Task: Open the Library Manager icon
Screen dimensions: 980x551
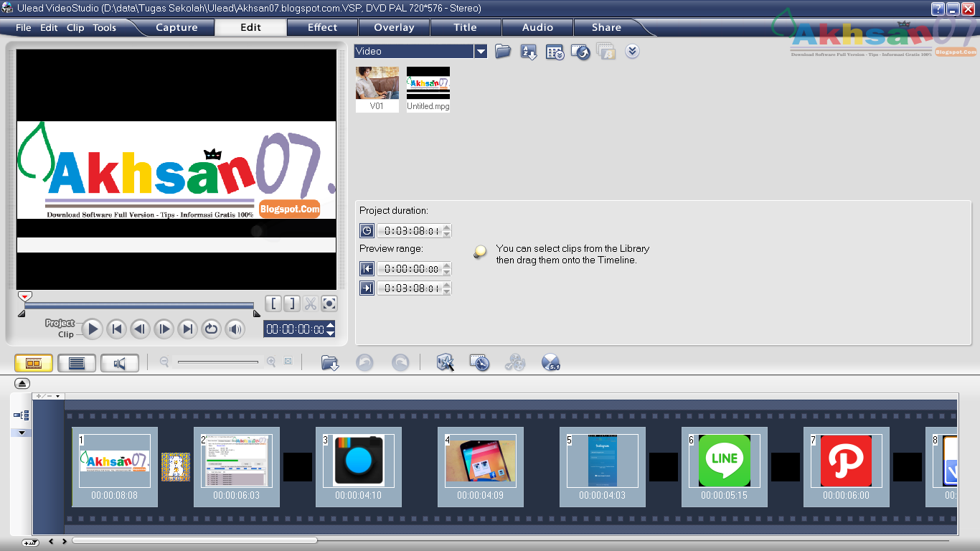Action: coord(555,52)
